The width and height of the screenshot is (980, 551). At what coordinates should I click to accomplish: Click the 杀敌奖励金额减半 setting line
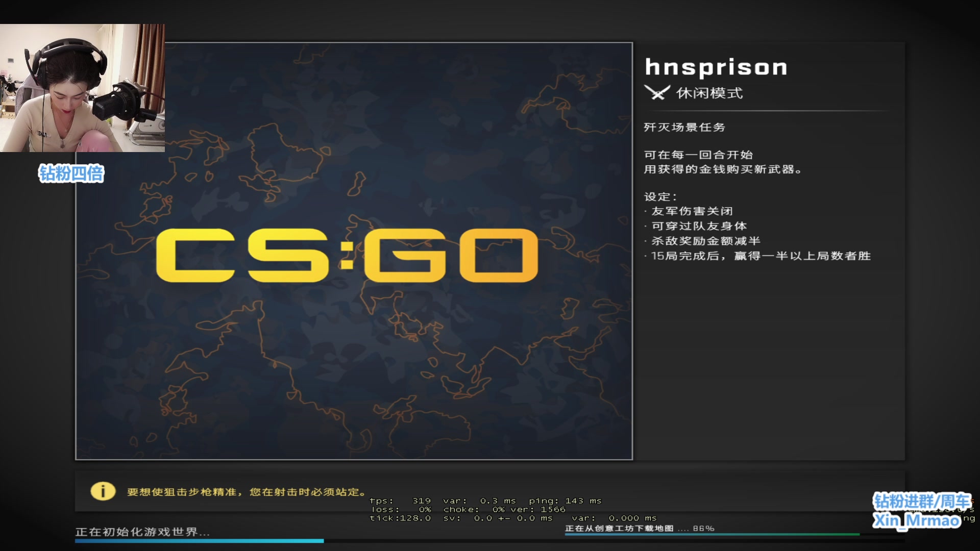tap(702, 241)
